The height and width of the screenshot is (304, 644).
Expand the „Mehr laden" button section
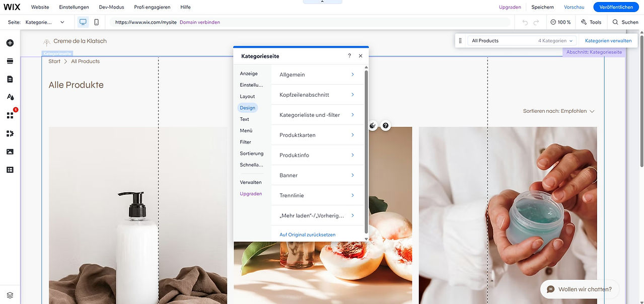point(317,215)
